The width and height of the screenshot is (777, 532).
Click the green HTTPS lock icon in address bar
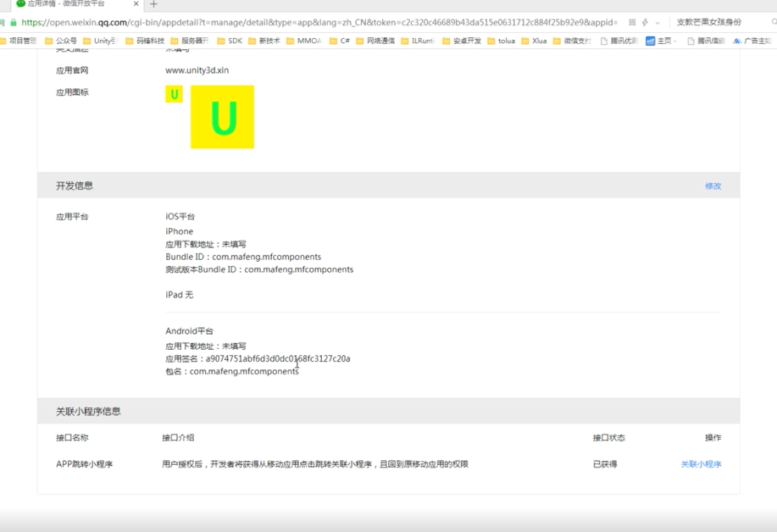tap(15, 23)
